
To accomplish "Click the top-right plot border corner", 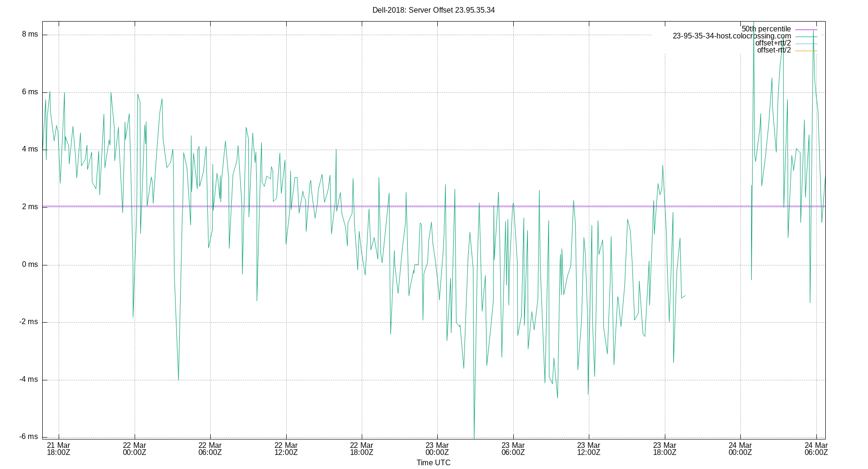I will [x=825, y=21].
